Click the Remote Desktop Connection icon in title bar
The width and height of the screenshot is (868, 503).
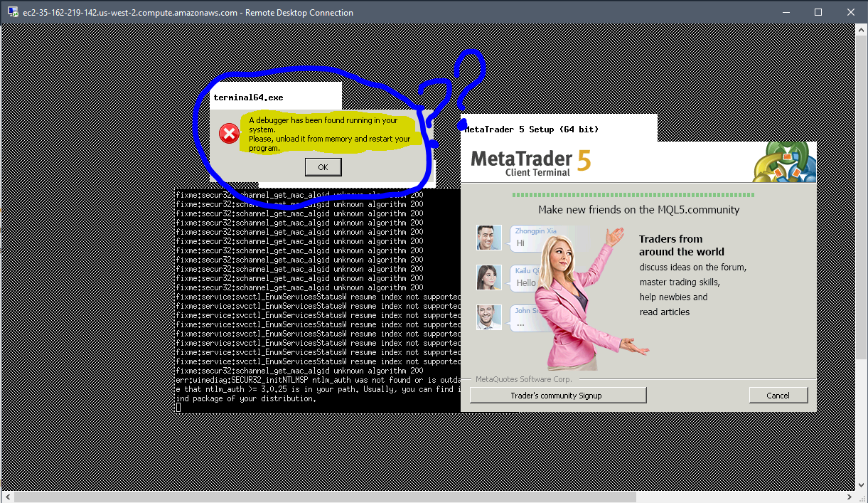coord(13,12)
